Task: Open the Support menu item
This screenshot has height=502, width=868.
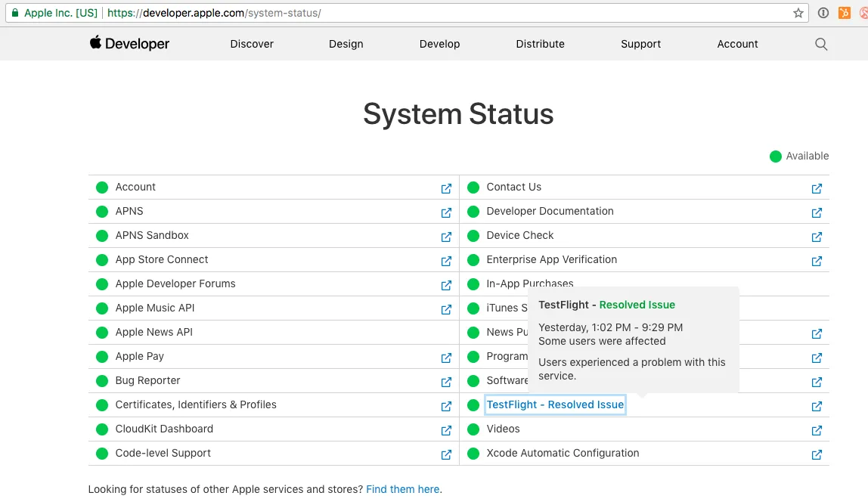Action: pos(640,44)
